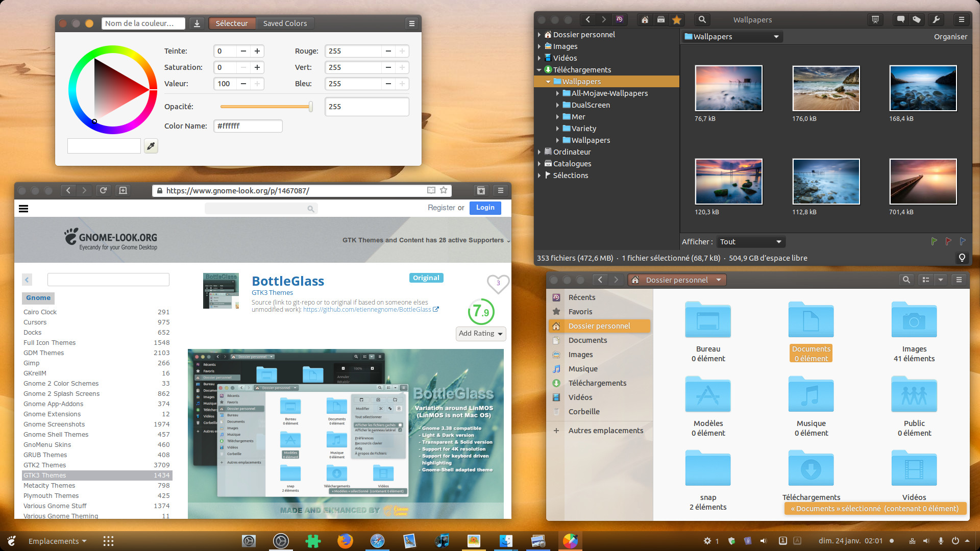Click red flag filter icon
The width and height of the screenshot is (980, 551).
[x=948, y=241]
